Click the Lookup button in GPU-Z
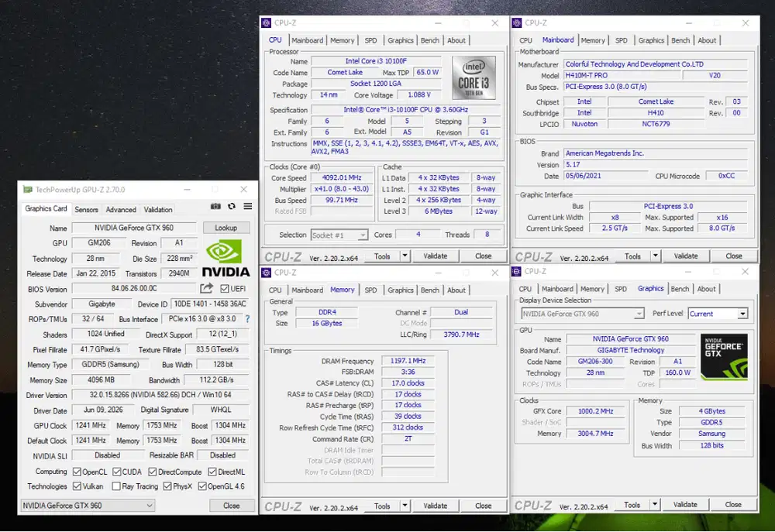 pos(226,228)
